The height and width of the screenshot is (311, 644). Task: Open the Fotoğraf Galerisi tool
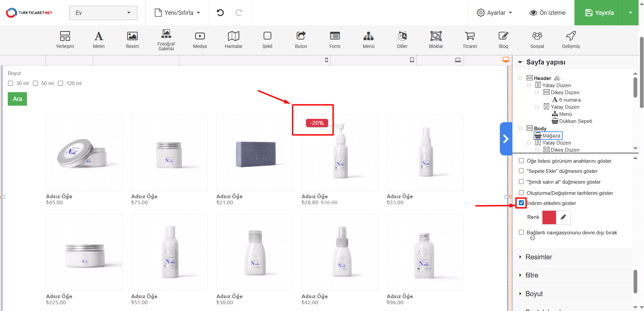pos(166,40)
